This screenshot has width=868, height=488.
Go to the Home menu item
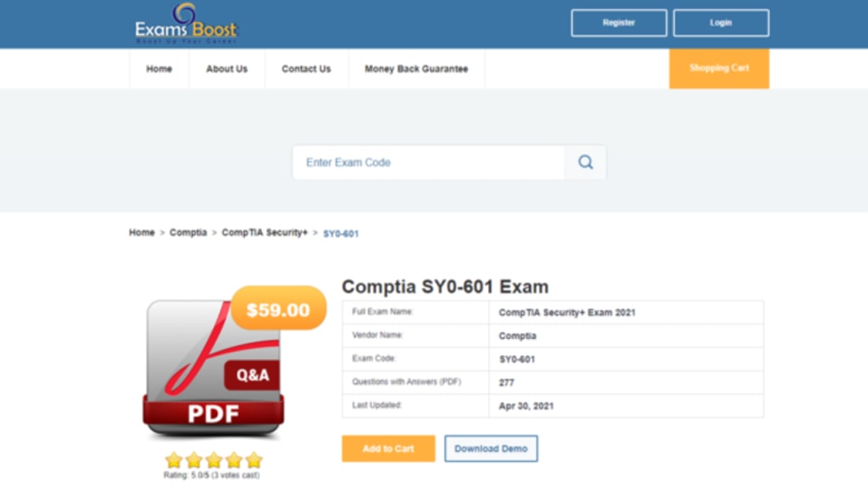(x=159, y=69)
